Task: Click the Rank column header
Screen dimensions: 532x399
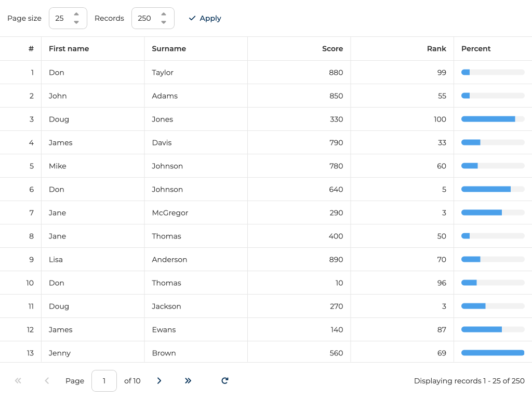Action: pos(436,49)
